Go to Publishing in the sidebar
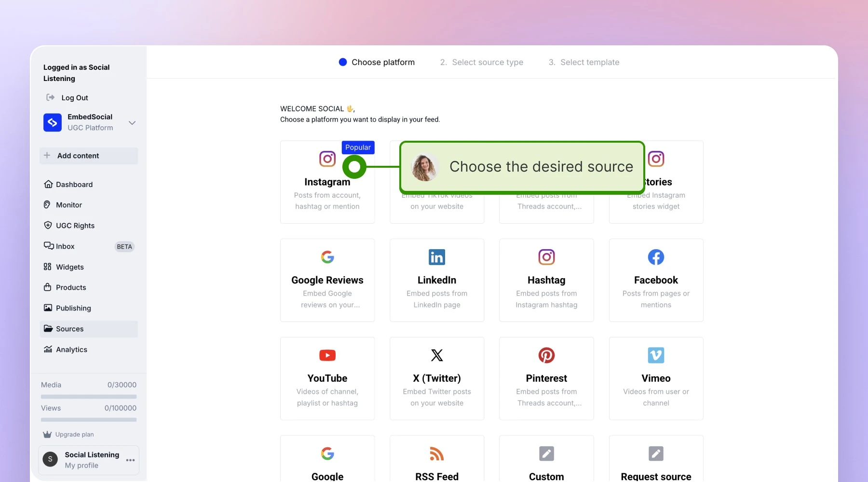 [89, 308]
